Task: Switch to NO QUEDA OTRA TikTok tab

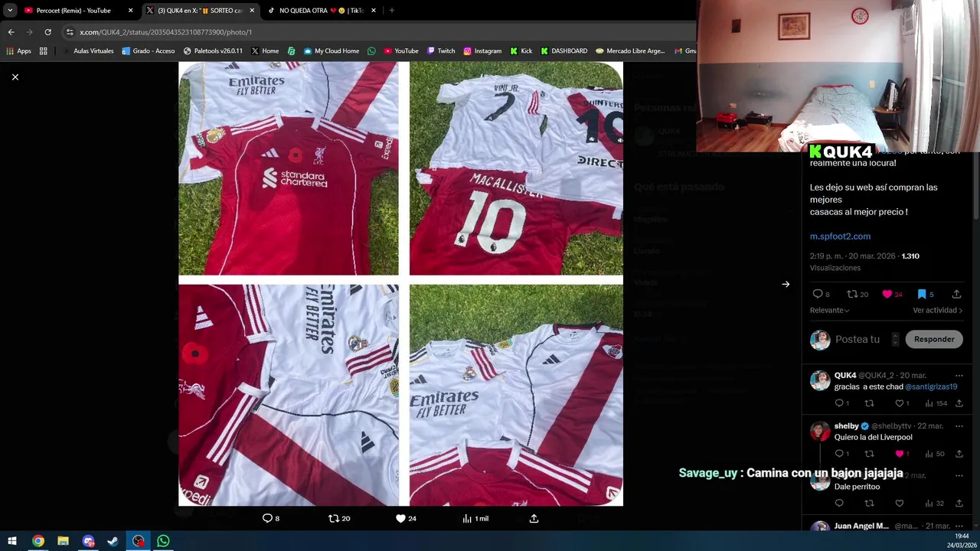Action: click(x=321, y=11)
